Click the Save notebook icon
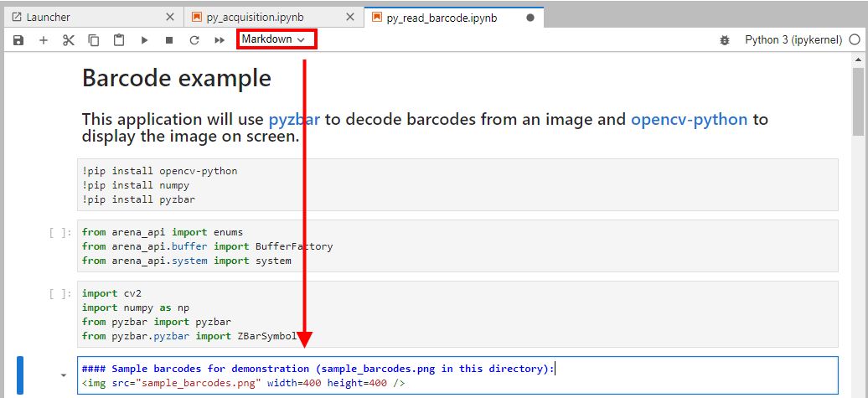 [x=18, y=39]
